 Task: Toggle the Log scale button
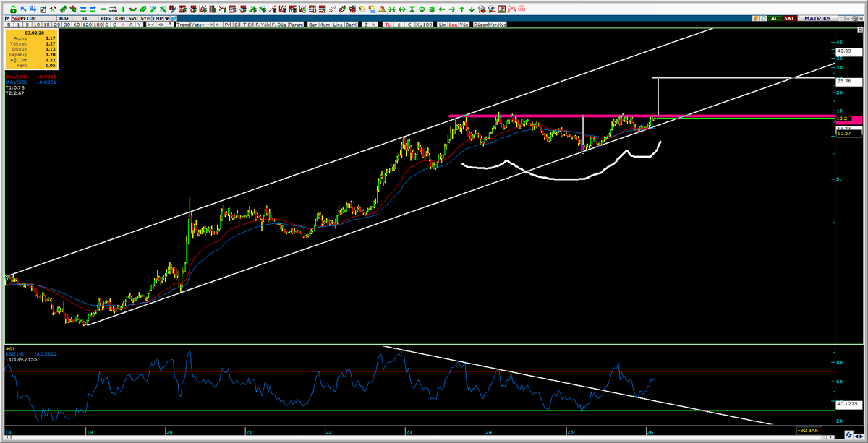[x=453, y=24]
